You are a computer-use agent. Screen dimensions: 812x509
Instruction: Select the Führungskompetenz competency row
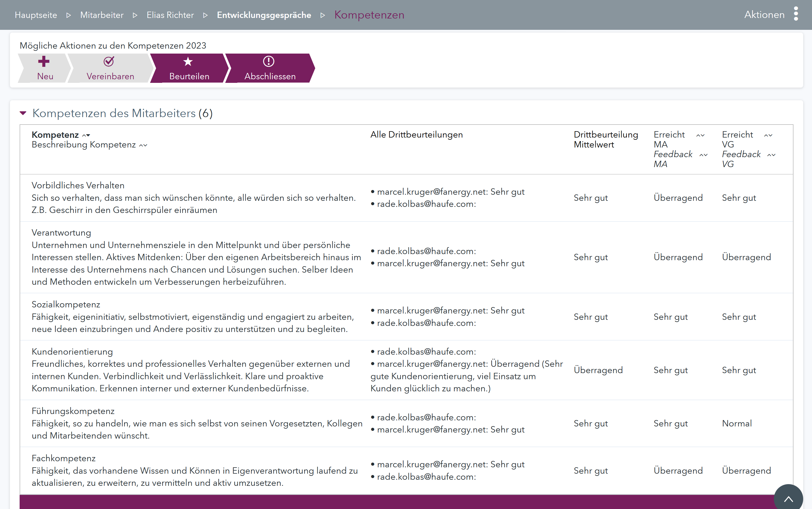point(73,411)
